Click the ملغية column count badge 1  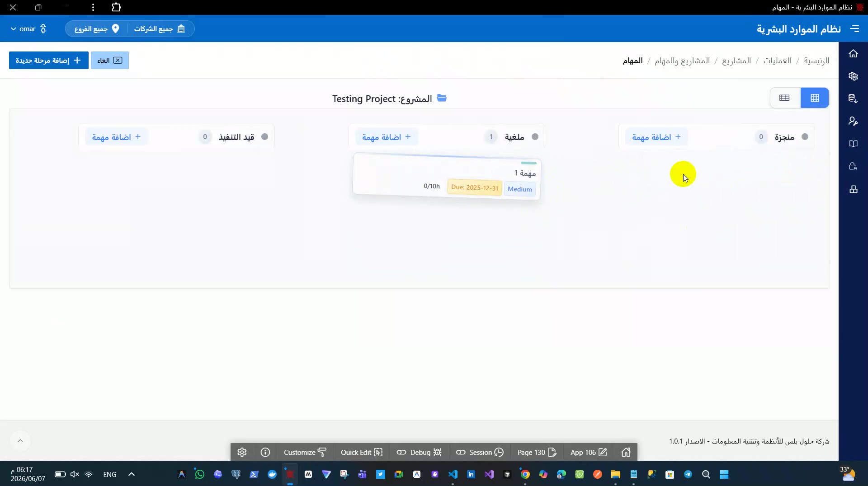point(491,137)
